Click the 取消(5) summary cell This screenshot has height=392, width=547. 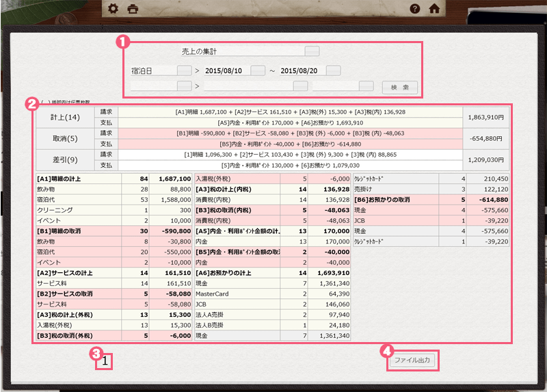click(x=65, y=139)
